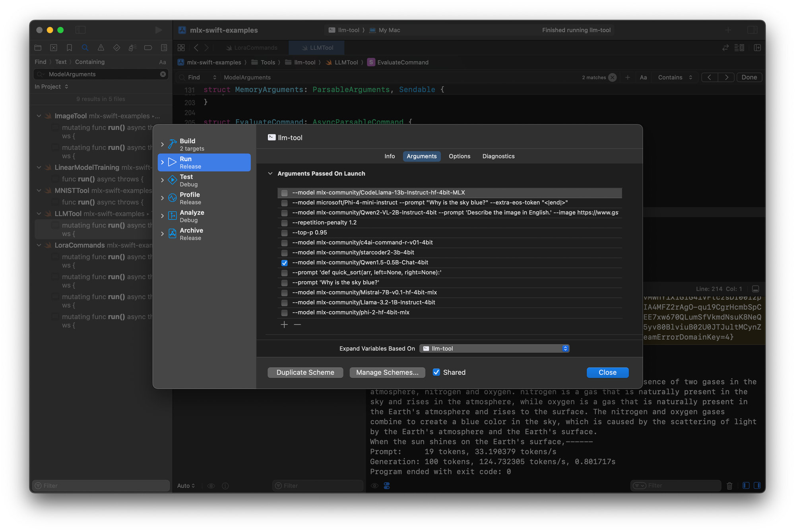795x532 pixels.
Task: Collapse the ImageTool search results group
Action: [39, 116]
